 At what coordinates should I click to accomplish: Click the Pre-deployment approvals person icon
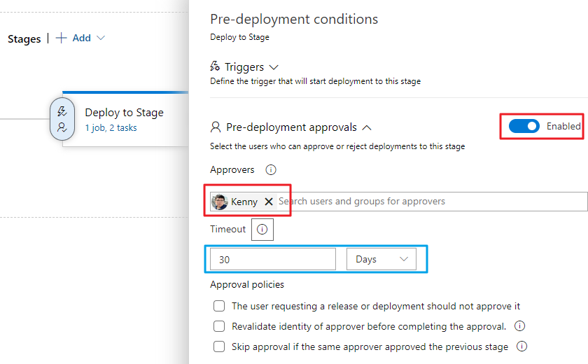tap(216, 127)
